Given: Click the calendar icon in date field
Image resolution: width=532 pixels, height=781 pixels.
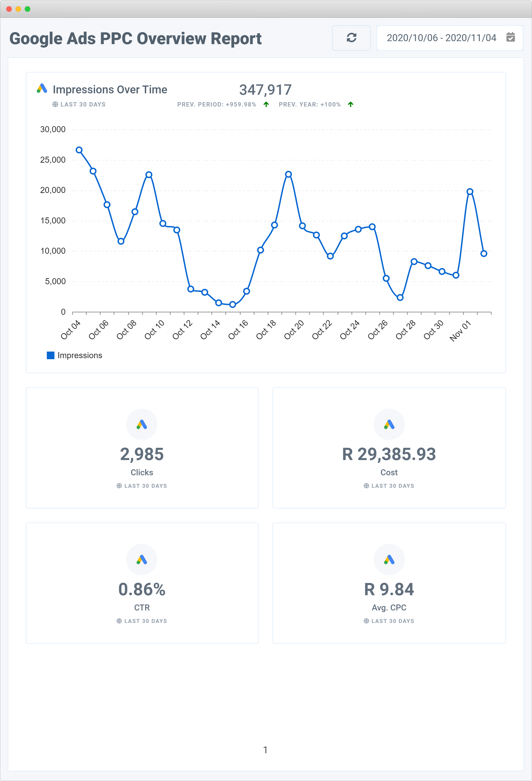Looking at the screenshot, I should 511,37.
